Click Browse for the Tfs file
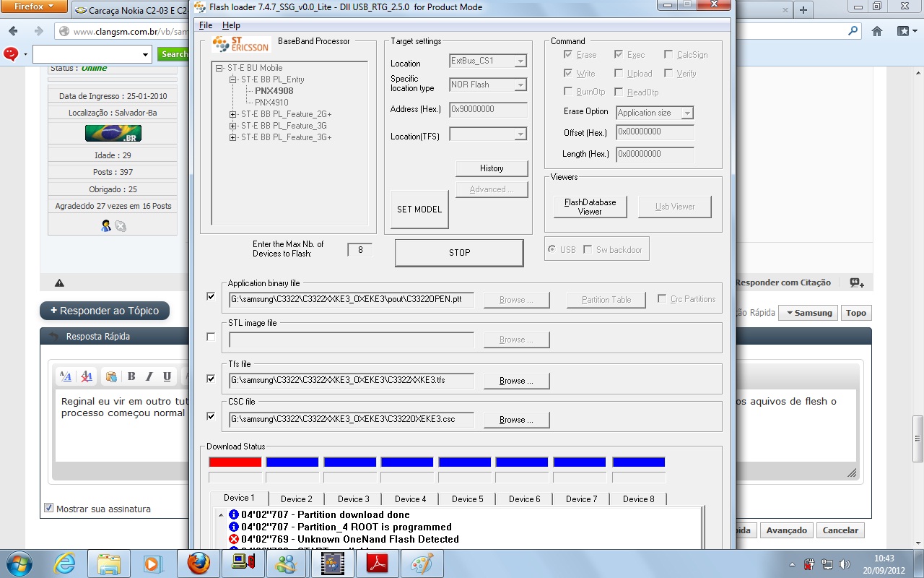This screenshot has width=924, height=578. [x=516, y=381]
